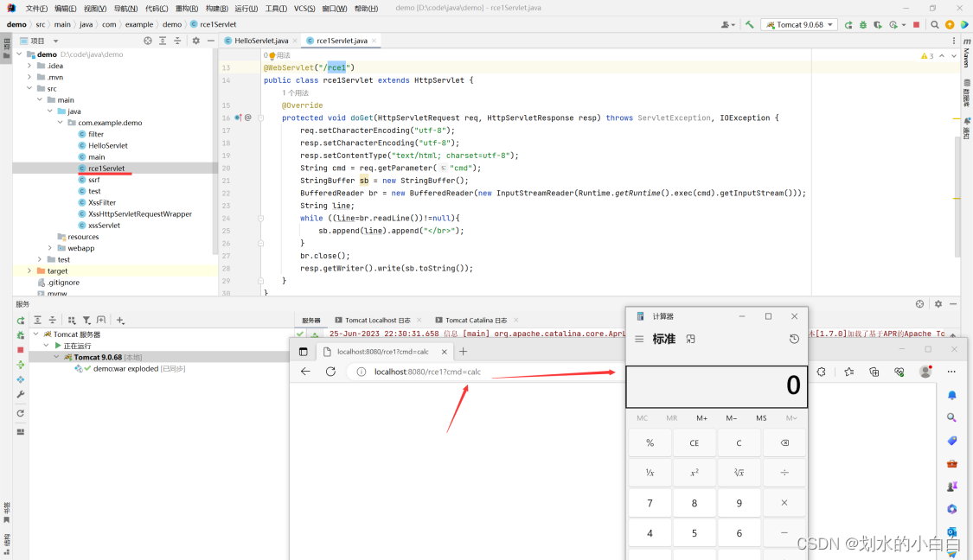Switch to Tomcat Catalina 日志 tab

coord(476,320)
